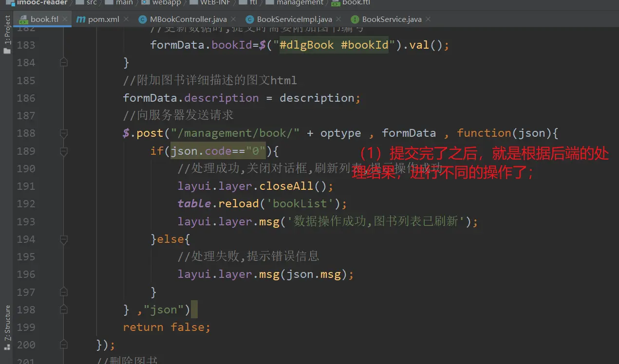The height and width of the screenshot is (364, 619).
Task: Click line number 193 in the gutter
Action: tap(26, 221)
